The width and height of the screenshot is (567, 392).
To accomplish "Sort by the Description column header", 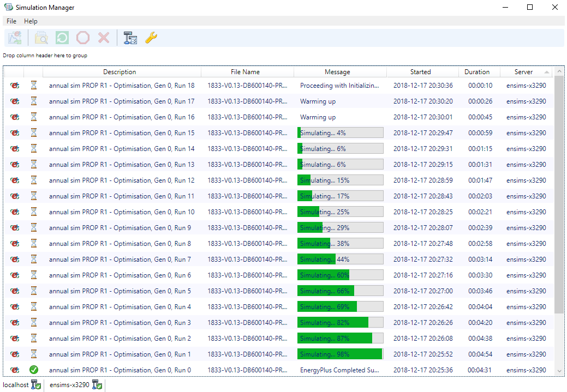I will point(122,72).
